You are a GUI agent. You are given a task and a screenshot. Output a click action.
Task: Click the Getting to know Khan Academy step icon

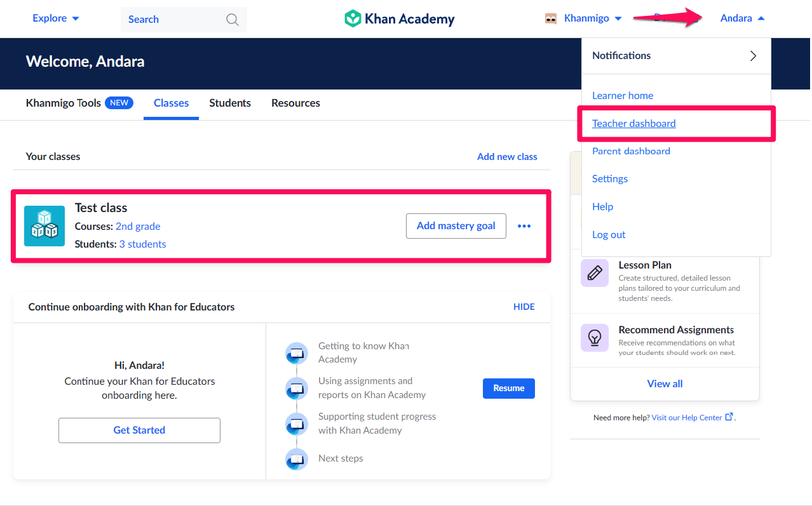pyautogui.click(x=296, y=353)
